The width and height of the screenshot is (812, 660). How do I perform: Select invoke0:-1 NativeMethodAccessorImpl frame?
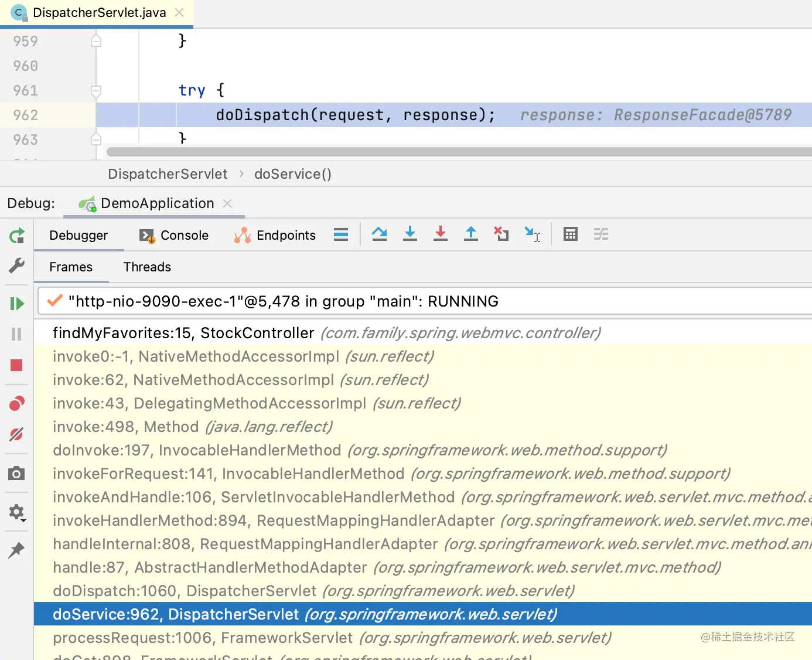pos(423,356)
